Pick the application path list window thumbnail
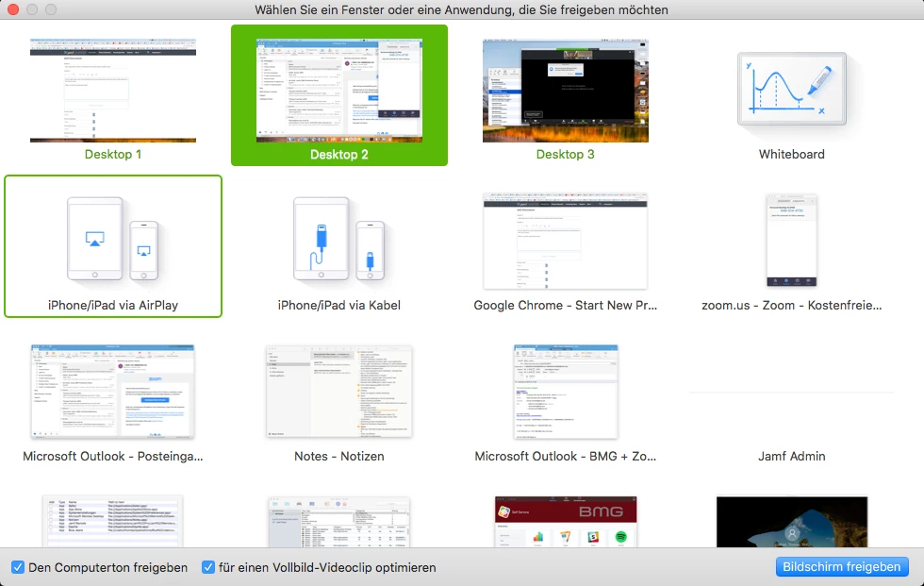The height and width of the screenshot is (586, 924). tap(112, 522)
